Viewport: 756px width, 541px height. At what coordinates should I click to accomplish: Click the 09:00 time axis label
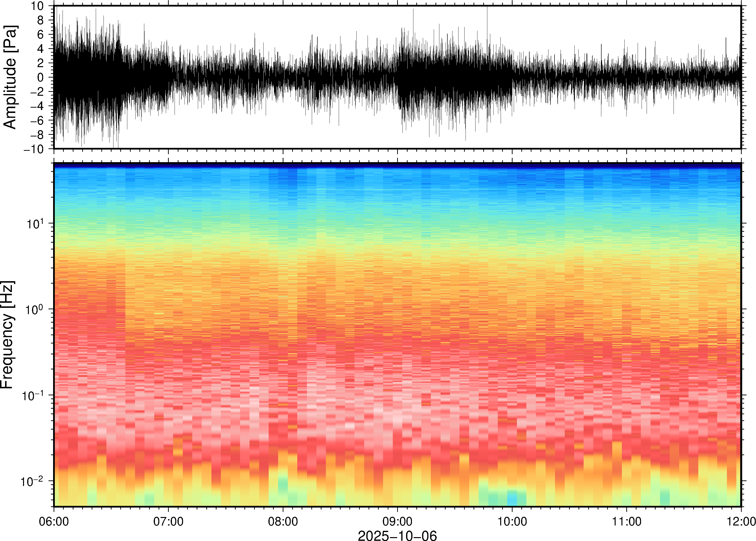pyautogui.click(x=397, y=521)
